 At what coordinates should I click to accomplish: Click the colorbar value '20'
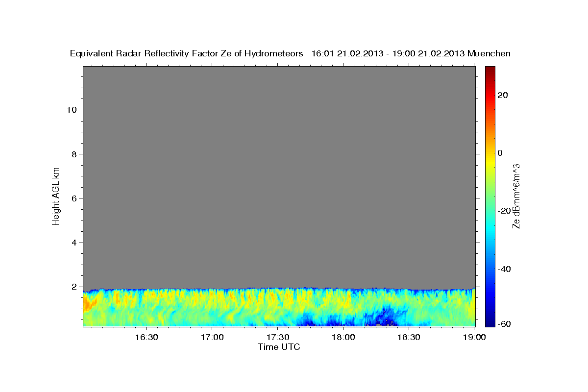click(x=502, y=95)
